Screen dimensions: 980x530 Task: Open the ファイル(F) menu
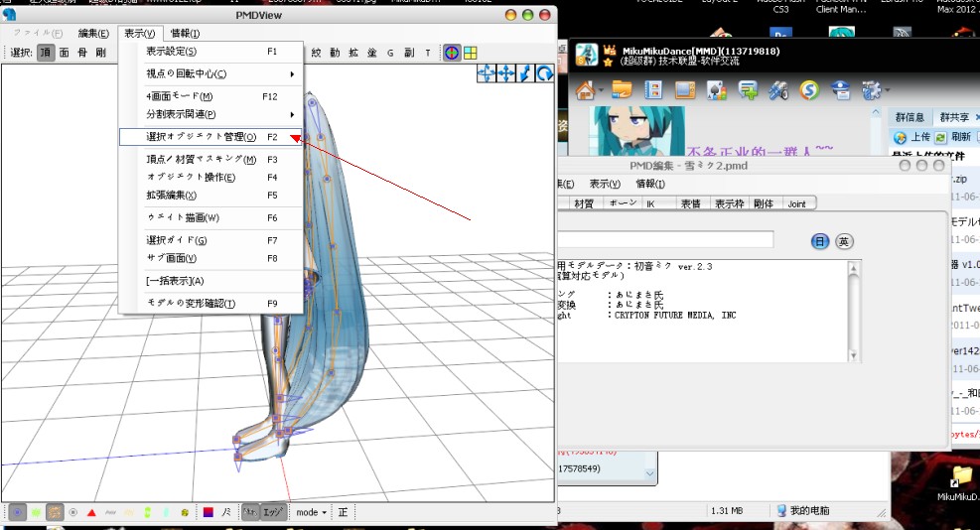[38, 33]
